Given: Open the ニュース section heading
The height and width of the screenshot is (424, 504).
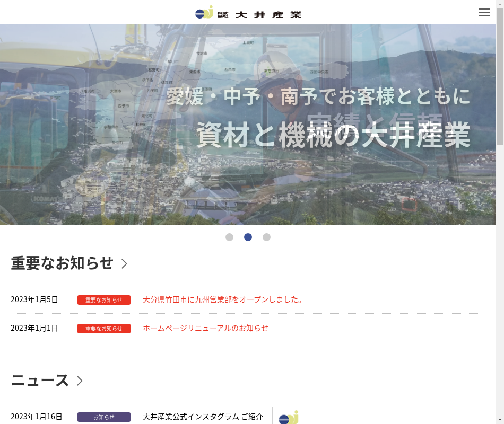Looking at the screenshot, I should pyautogui.click(x=40, y=381).
